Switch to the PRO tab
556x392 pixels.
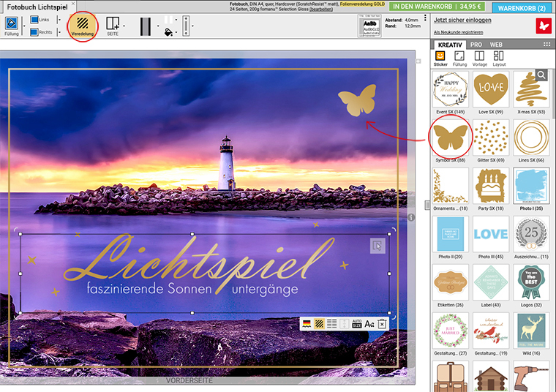476,45
